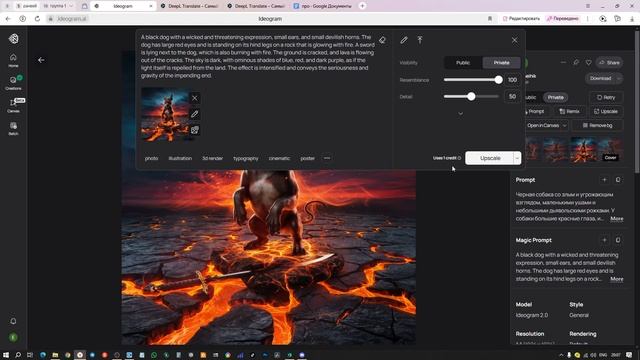640x360 pixels.
Task: Open Canvas beta in the sidebar
Action: (13, 106)
